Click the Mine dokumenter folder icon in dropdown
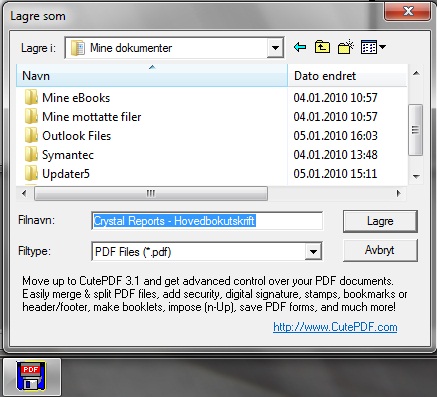 click(x=78, y=48)
